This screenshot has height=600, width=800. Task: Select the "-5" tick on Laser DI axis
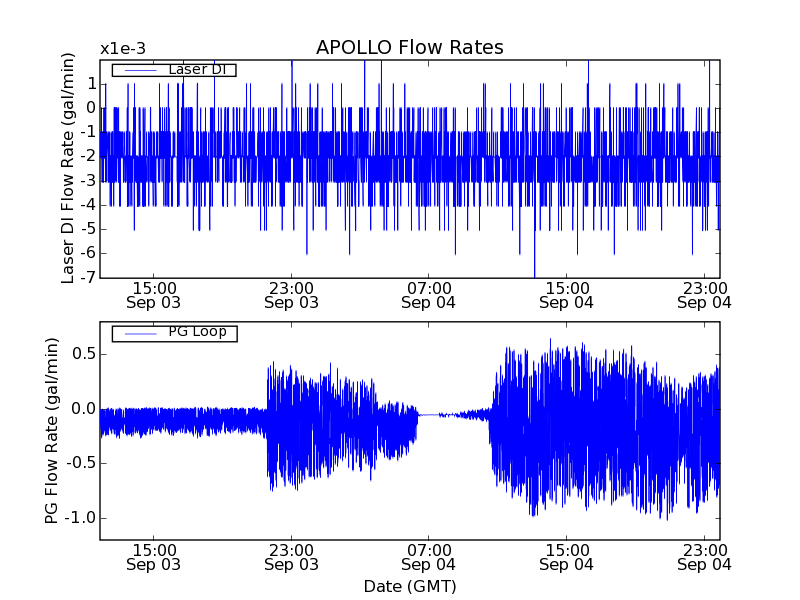pos(88,229)
